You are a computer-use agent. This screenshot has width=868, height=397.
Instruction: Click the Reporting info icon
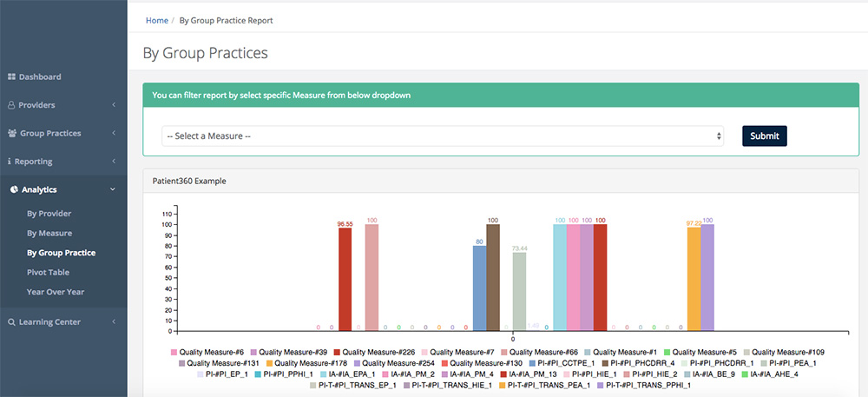10,162
